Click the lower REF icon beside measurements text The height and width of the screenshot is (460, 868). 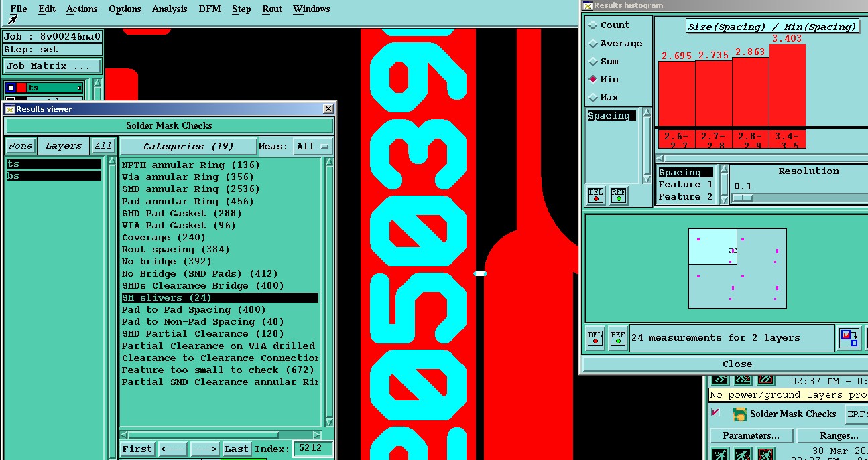pos(617,338)
